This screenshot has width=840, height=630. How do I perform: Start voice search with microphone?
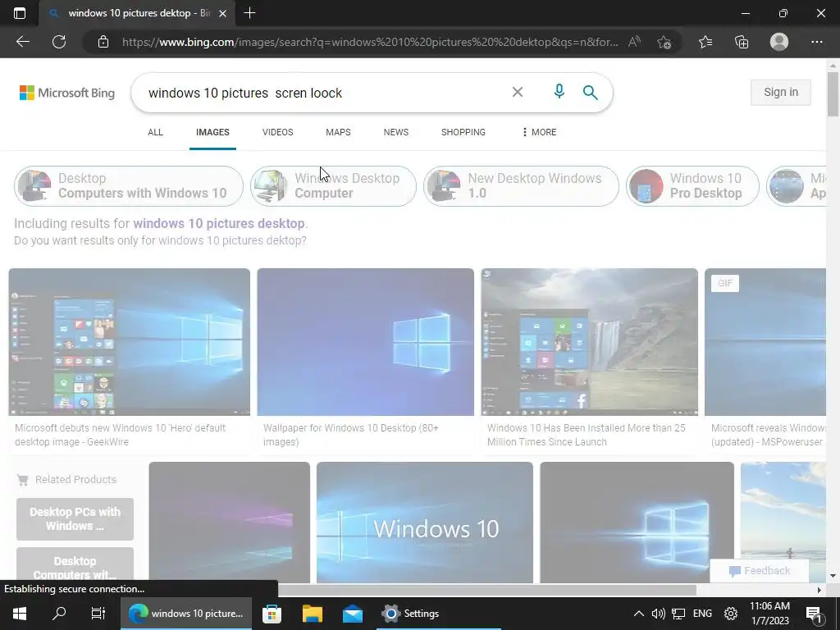[559, 92]
